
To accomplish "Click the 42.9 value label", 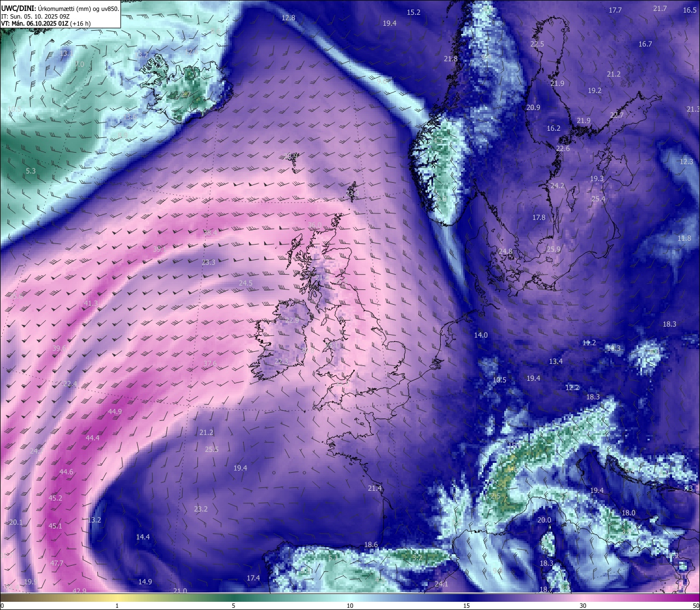I will click(79, 591).
